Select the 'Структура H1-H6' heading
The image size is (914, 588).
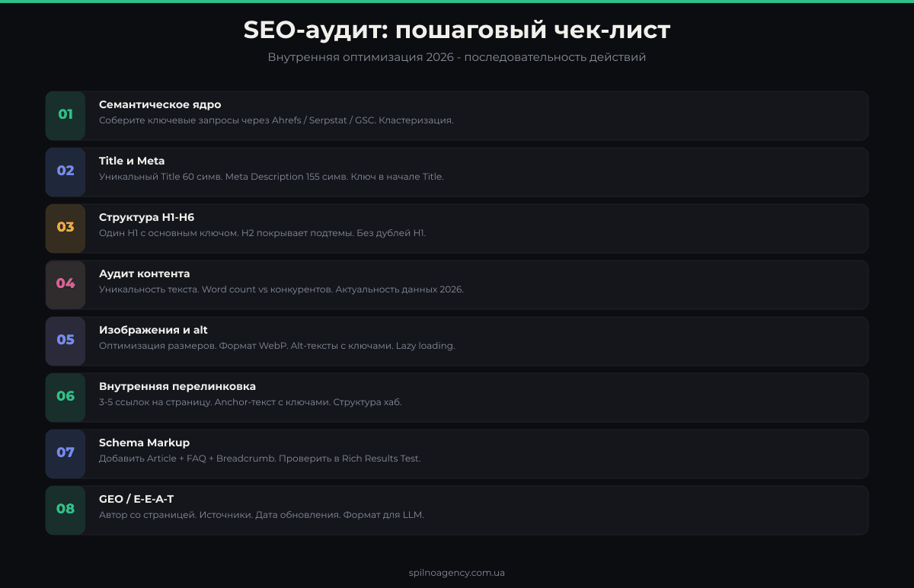tap(146, 217)
